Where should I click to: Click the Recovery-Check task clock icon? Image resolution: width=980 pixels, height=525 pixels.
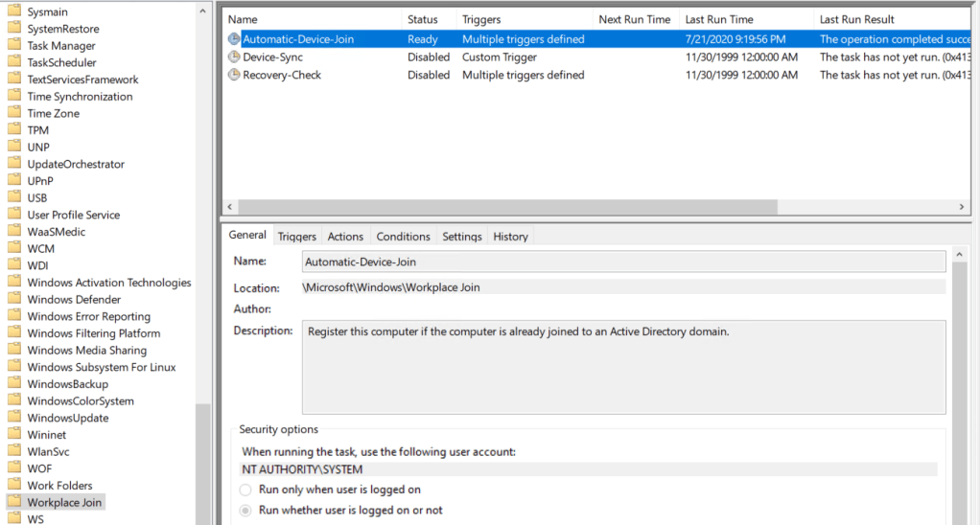pyautogui.click(x=234, y=75)
